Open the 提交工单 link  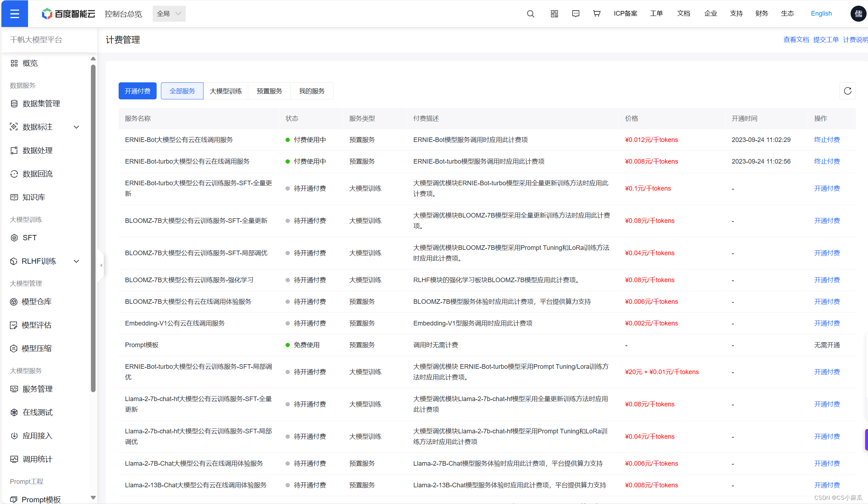pyautogui.click(x=826, y=40)
